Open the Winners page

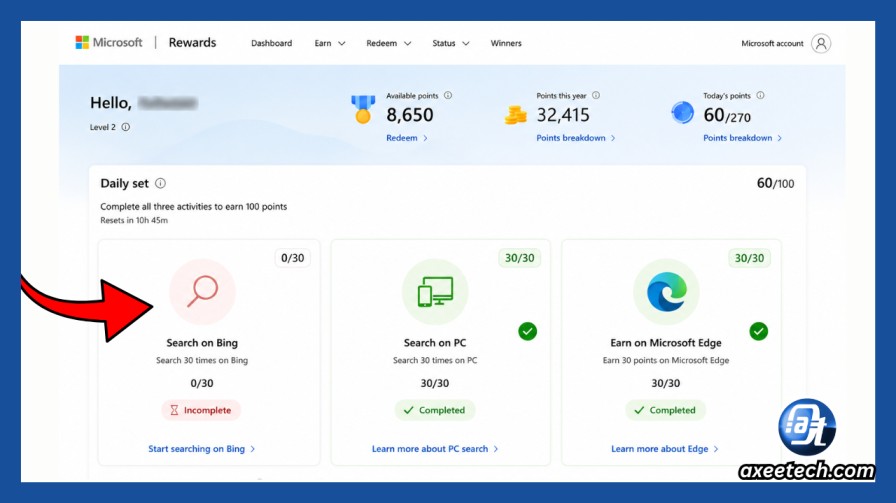(506, 43)
